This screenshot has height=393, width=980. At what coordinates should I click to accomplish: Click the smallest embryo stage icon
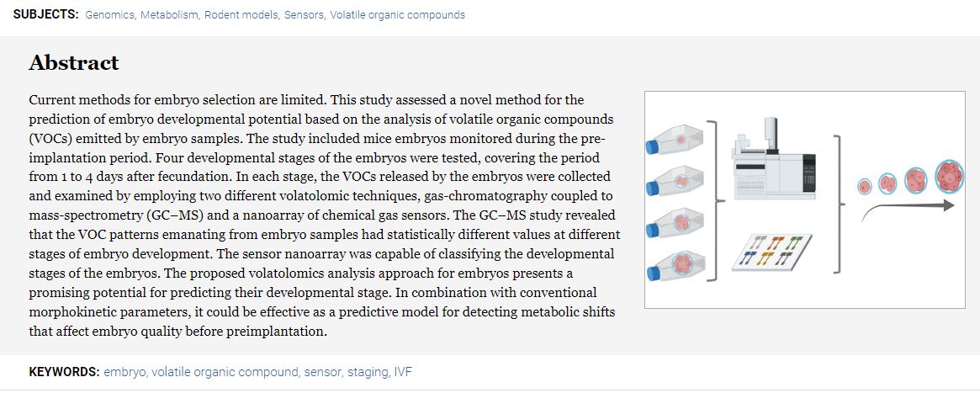[x=865, y=186]
